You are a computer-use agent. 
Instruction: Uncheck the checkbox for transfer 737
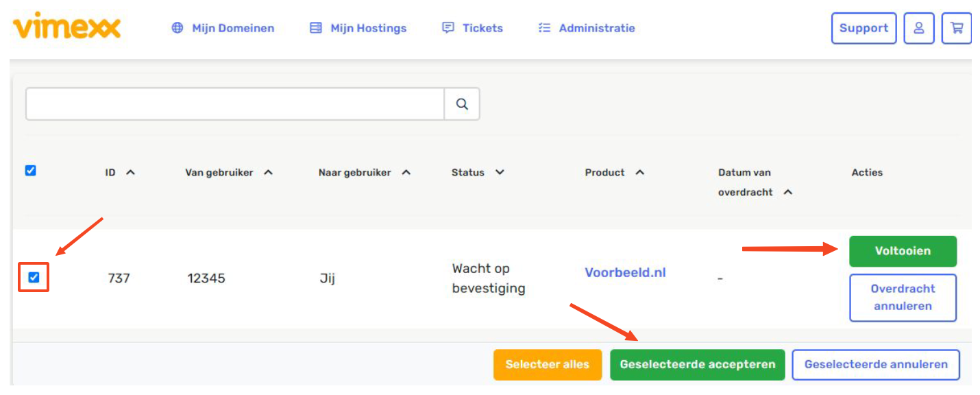[34, 278]
